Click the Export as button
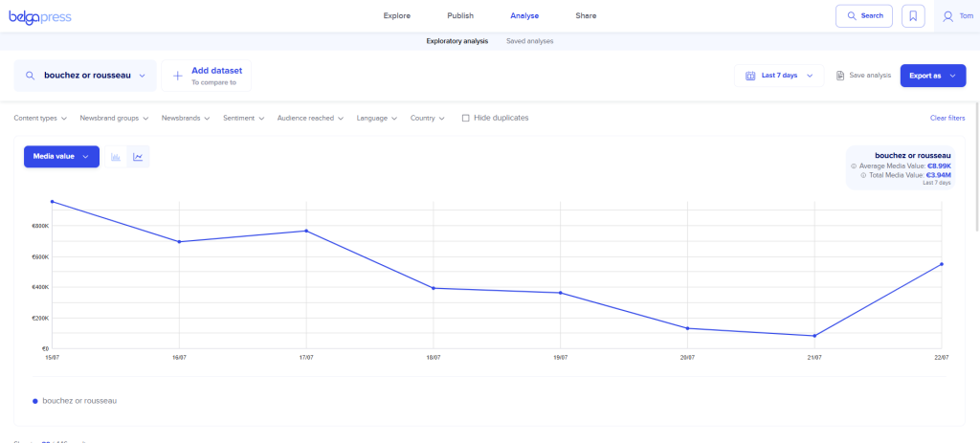 932,76
